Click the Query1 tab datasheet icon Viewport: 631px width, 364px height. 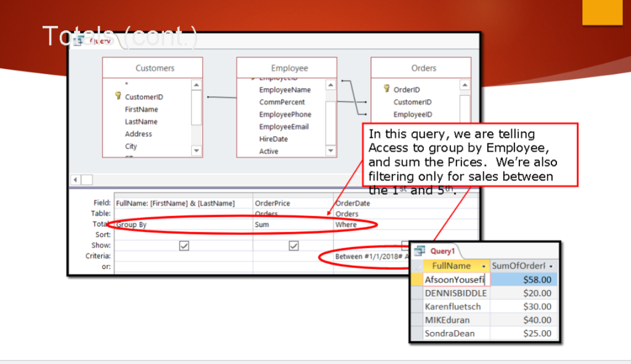click(x=420, y=251)
